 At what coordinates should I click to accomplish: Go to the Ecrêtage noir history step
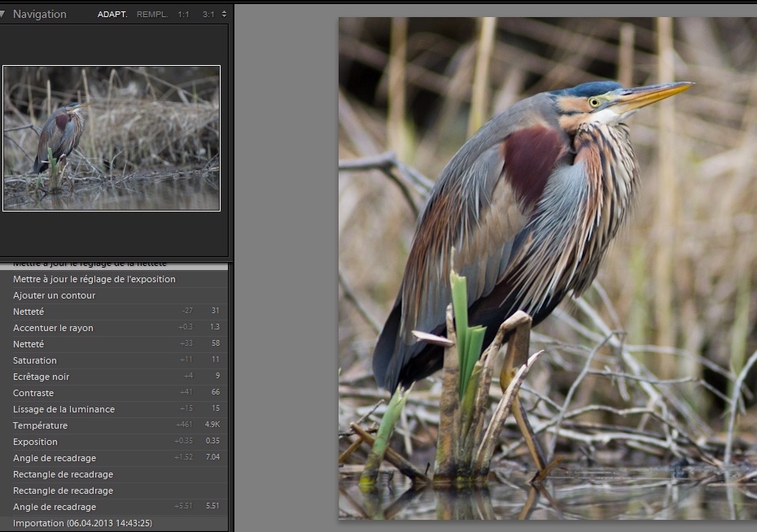click(x=114, y=377)
